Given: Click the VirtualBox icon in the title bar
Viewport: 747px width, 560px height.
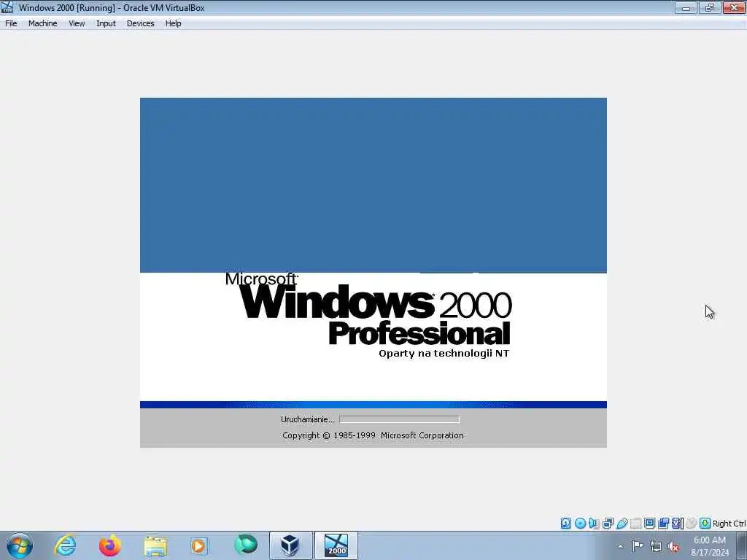Looking at the screenshot, I should pyautogui.click(x=7, y=7).
